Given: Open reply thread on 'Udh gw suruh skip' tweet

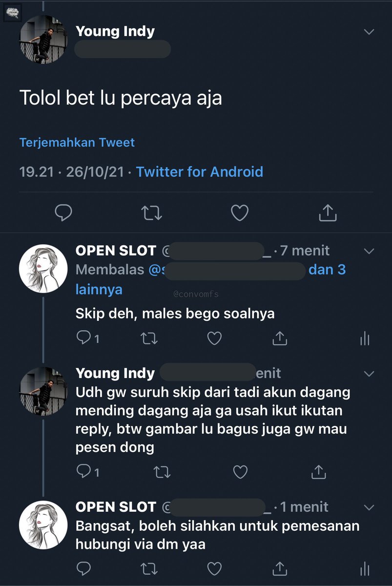Looking at the screenshot, I should point(88,472).
